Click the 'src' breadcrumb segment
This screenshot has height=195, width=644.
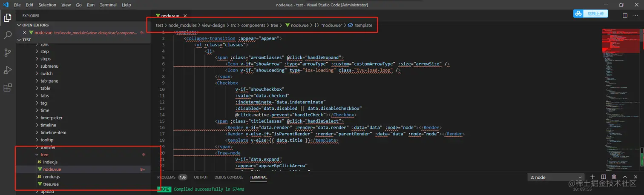tap(233, 25)
